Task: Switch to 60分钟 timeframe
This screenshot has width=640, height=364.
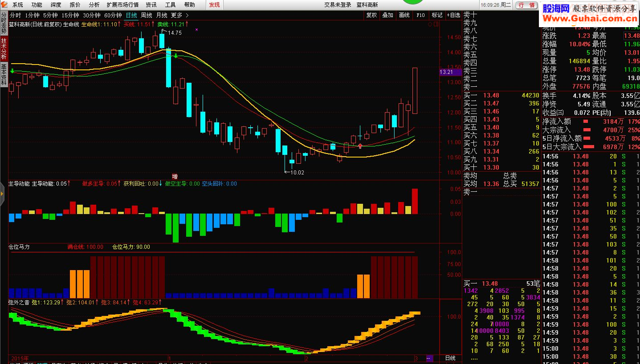Action: tap(113, 15)
